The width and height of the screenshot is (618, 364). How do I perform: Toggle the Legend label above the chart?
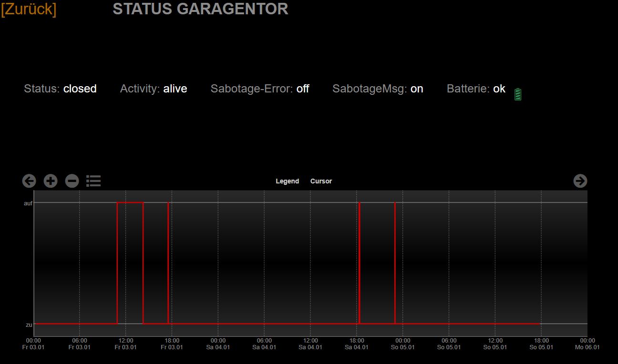point(288,181)
